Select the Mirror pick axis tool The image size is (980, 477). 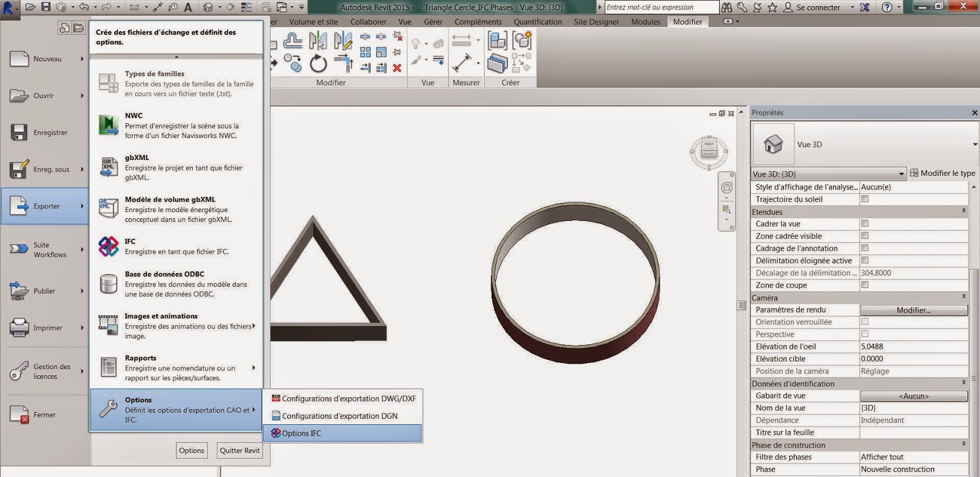[318, 41]
